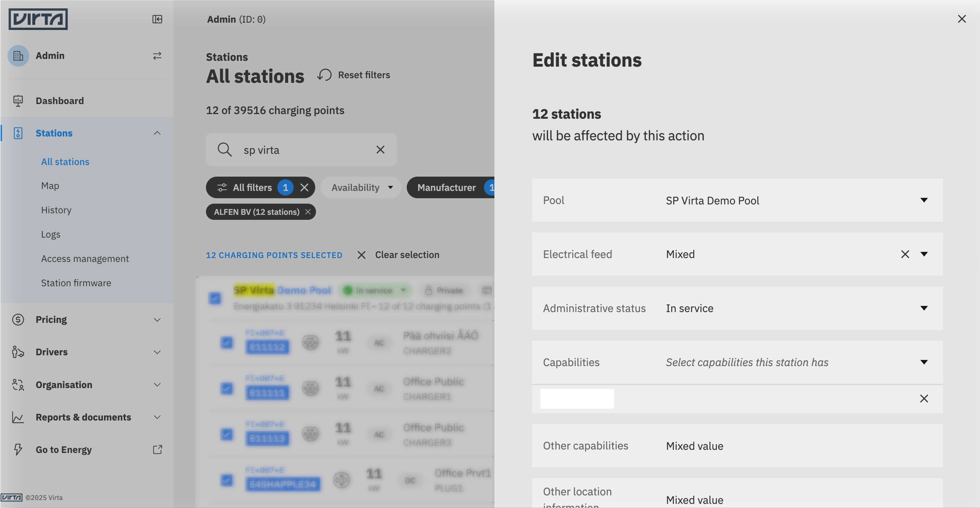Open the Administrative status dropdown
This screenshot has height=508, width=980.
[x=737, y=308]
